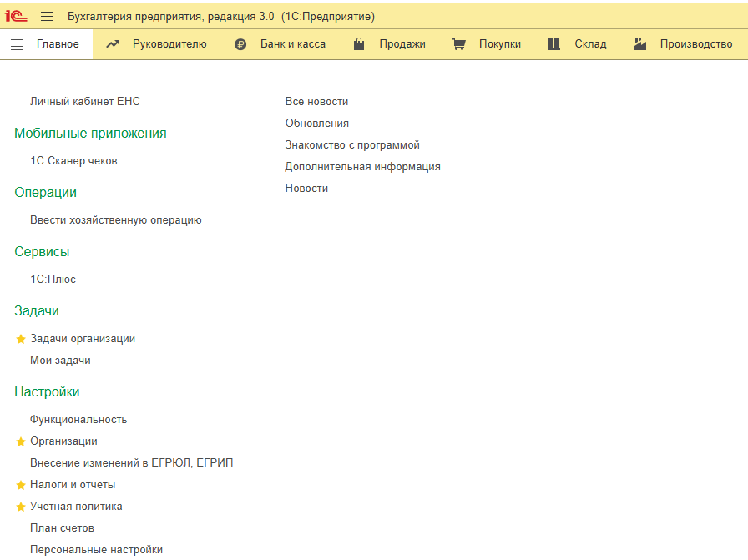Switch to the Руководителю section
748x560 pixels.
pos(169,44)
